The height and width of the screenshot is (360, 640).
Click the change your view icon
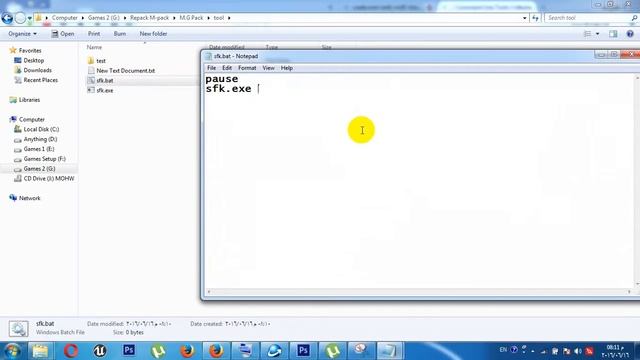pyautogui.click(x=587, y=34)
